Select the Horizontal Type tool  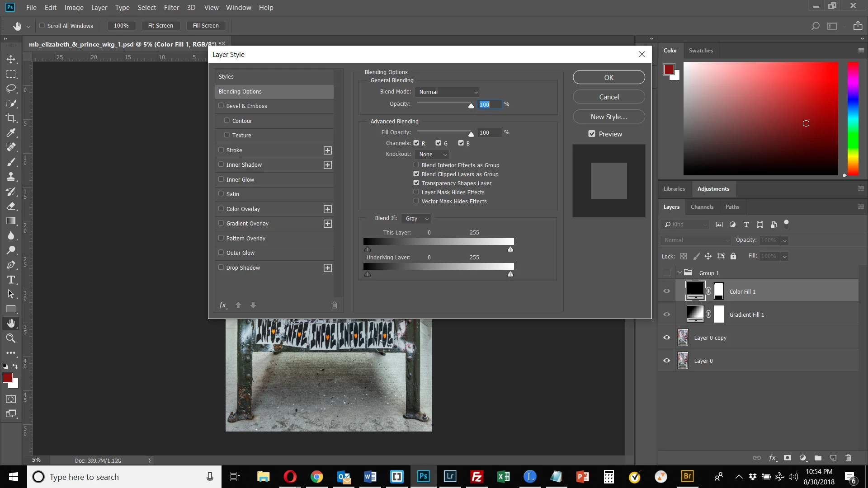(11, 280)
